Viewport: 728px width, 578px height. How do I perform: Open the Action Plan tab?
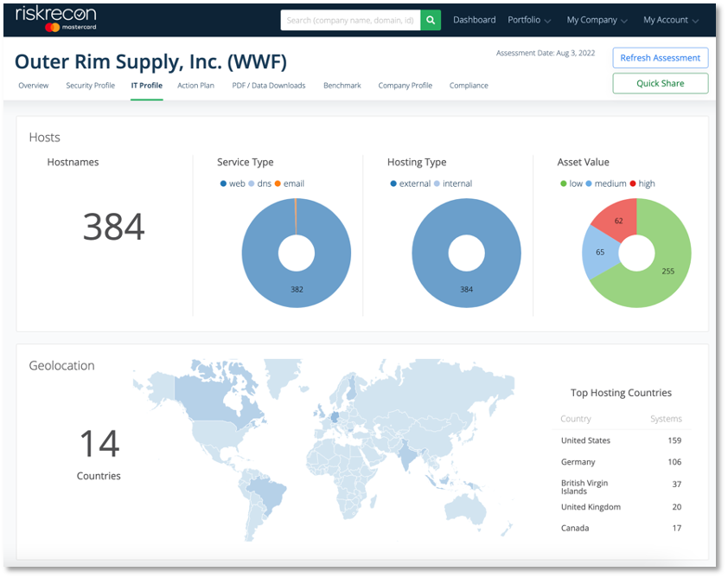pyautogui.click(x=195, y=86)
